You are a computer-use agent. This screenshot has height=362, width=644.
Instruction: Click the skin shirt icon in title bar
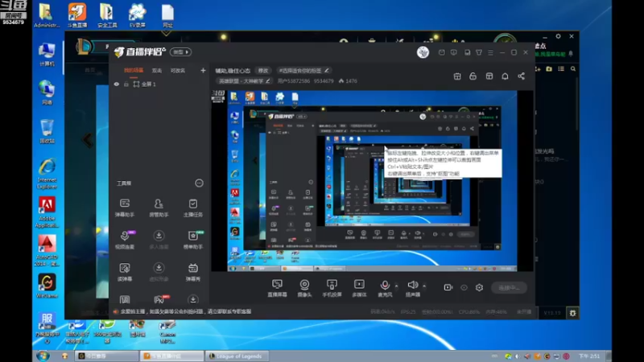[x=479, y=52]
